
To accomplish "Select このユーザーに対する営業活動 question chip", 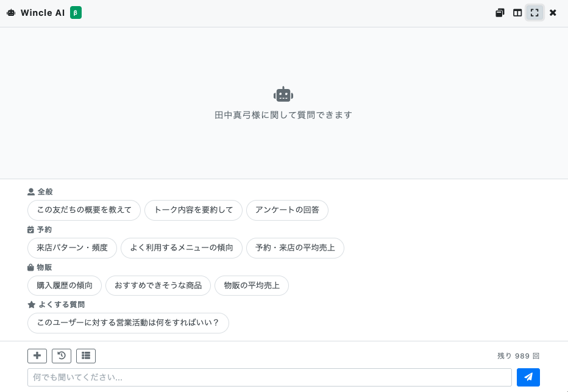I will pyautogui.click(x=128, y=323).
